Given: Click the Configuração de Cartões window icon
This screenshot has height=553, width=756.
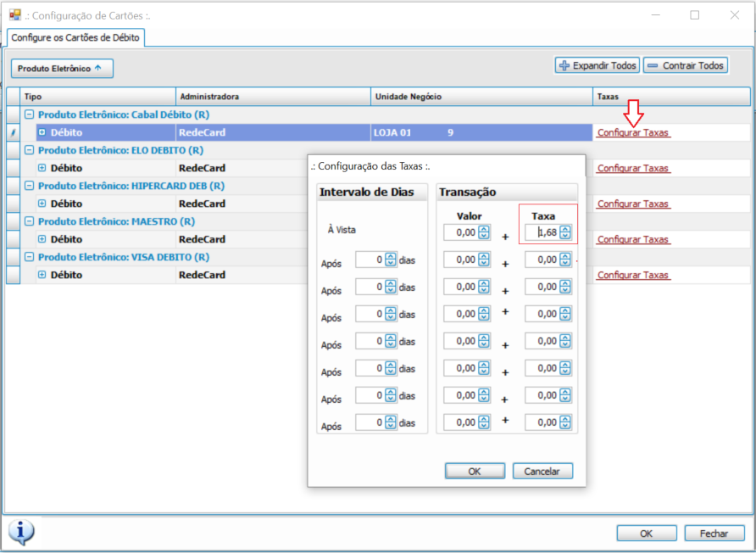Looking at the screenshot, I should (x=15, y=15).
